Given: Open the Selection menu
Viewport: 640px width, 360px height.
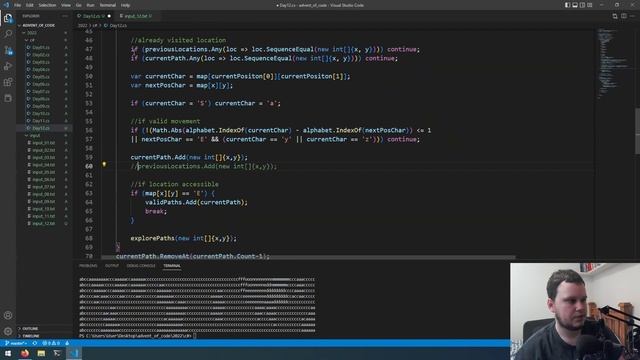Looking at the screenshot, I should (x=47, y=5).
